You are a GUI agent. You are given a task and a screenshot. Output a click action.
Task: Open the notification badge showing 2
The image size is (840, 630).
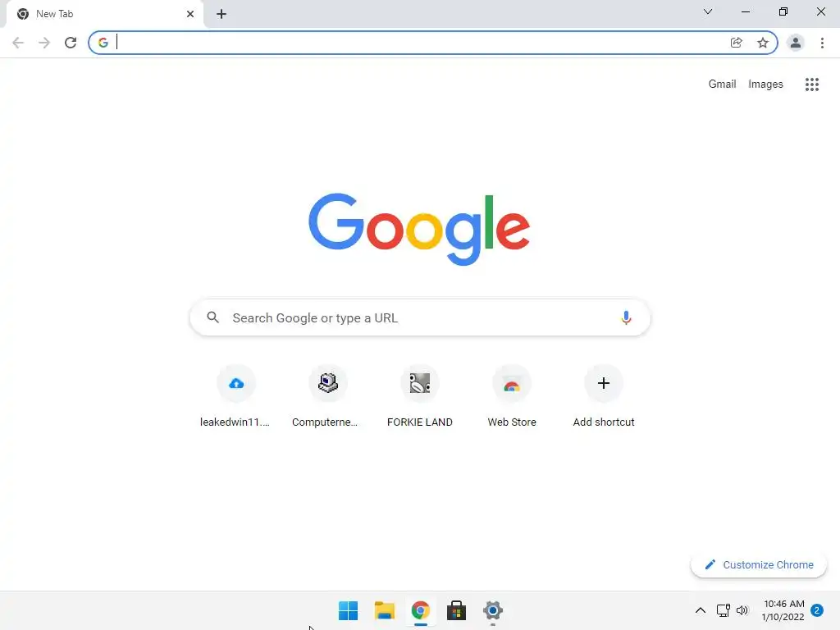click(817, 610)
